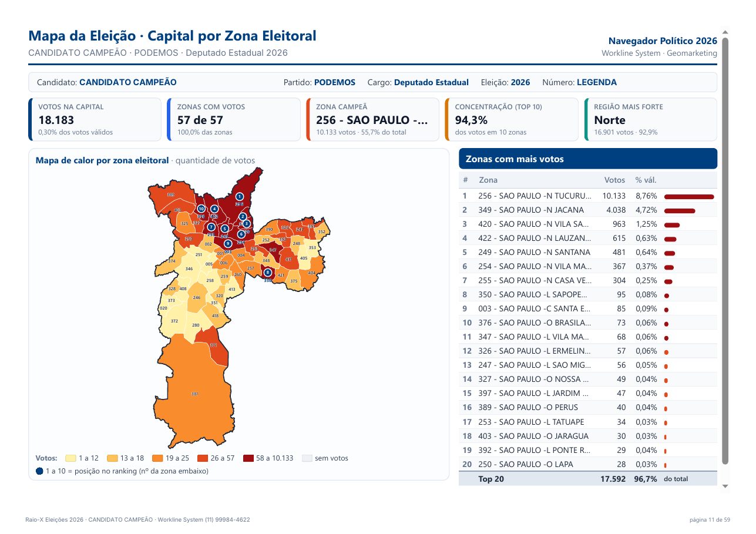Click zone 346 on the heat map
The height and width of the screenshot is (534, 756).
pyautogui.click(x=189, y=268)
